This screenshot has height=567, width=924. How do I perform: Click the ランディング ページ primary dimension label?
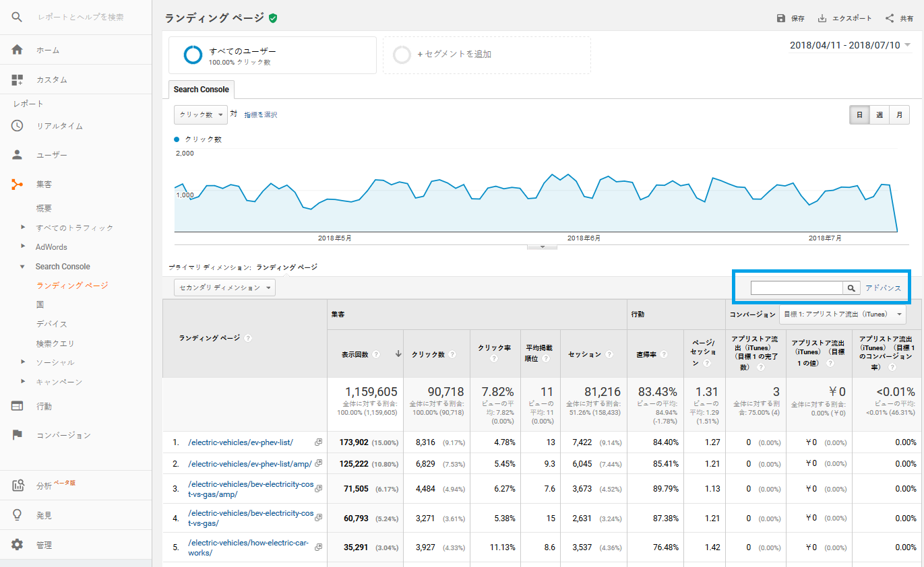(286, 267)
